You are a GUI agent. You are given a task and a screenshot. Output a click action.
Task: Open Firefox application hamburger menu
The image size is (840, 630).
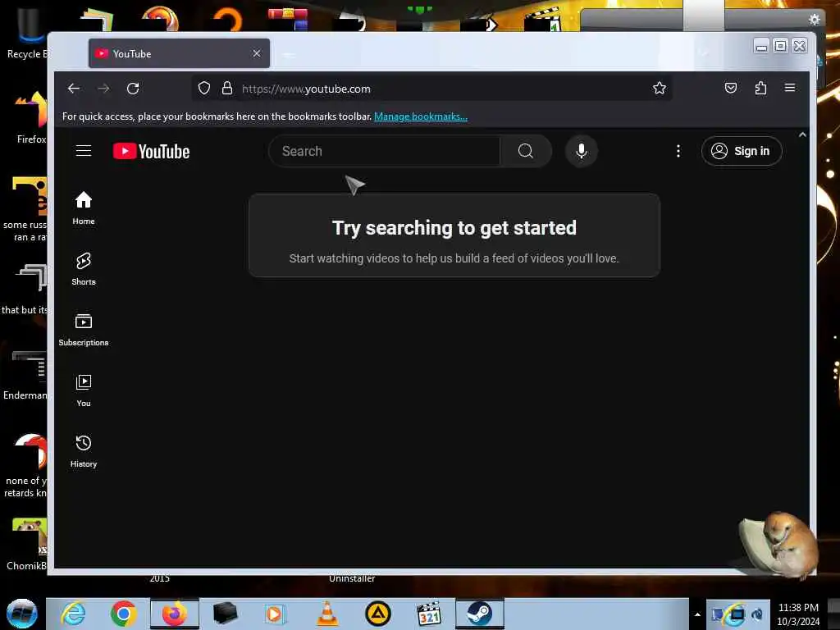(790, 88)
